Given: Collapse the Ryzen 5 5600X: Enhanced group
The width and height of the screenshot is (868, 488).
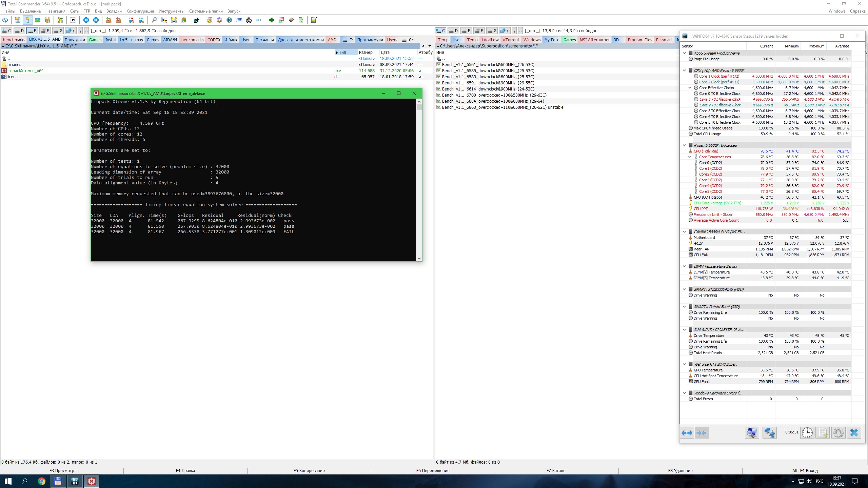Looking at the screenshot, I should coord(684,145).
